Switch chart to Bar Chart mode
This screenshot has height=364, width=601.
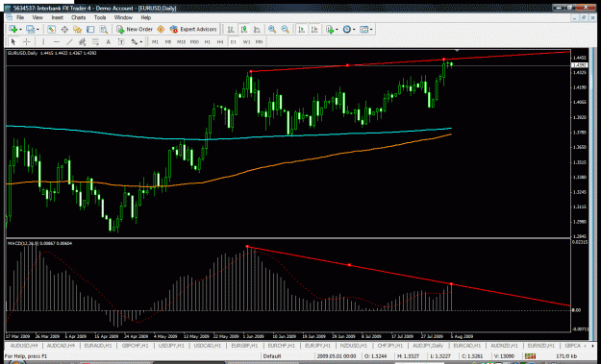(x=231, y=29)
